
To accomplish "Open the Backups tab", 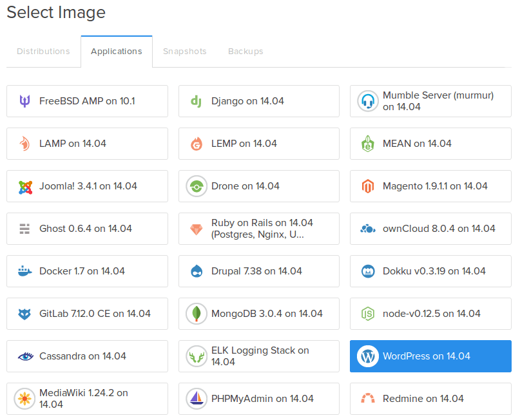I will click(x=246, y=52).
